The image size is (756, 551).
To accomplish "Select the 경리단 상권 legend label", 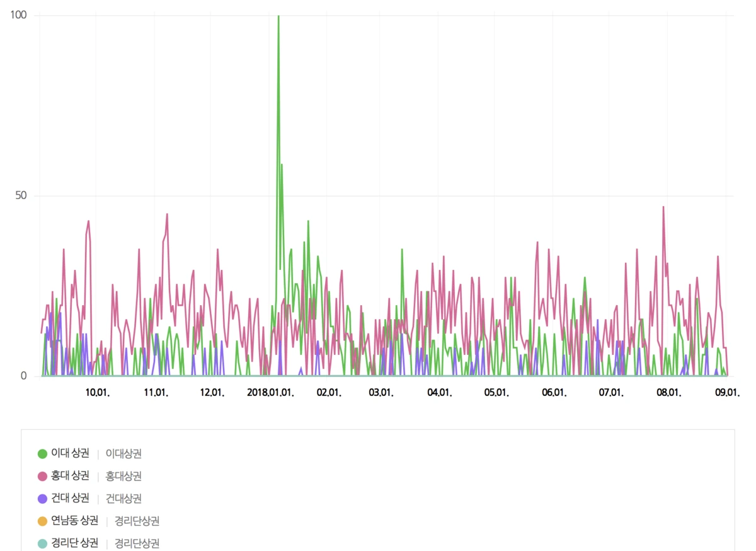I will coord(75,543).
